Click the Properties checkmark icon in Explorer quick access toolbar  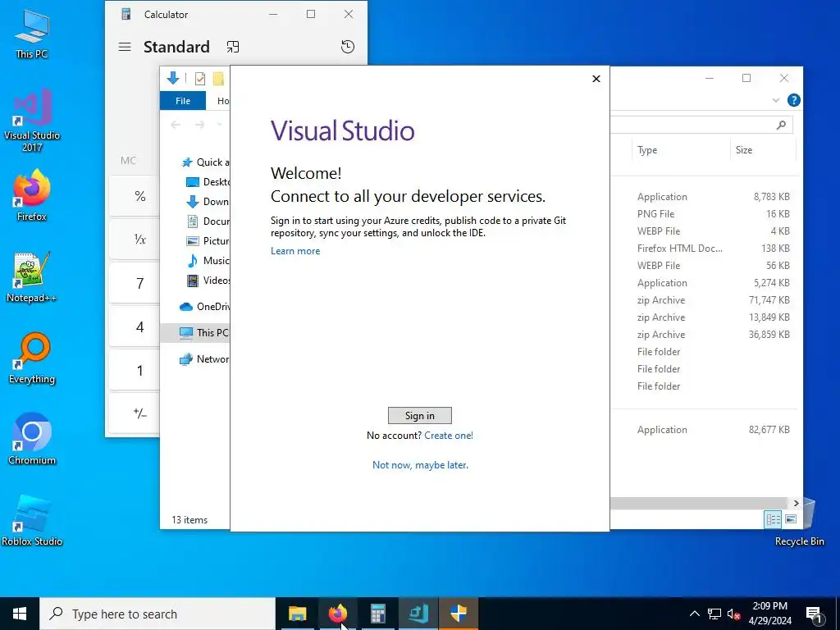200,79
